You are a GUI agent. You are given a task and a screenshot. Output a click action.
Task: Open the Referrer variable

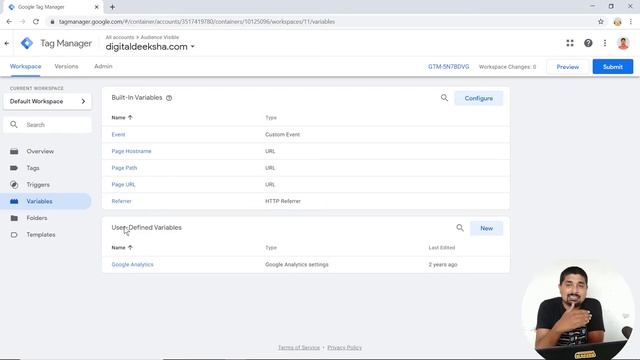tap(122, 201)
